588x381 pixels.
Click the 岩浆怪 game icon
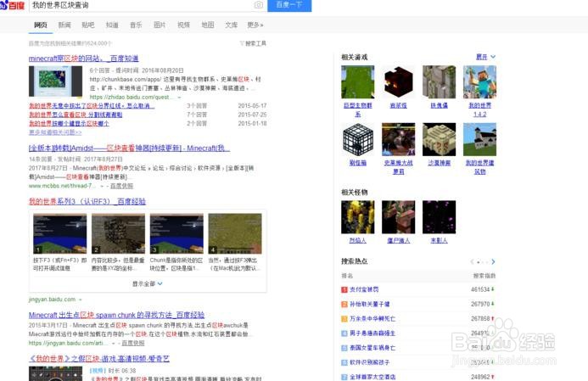pos(398,82)
